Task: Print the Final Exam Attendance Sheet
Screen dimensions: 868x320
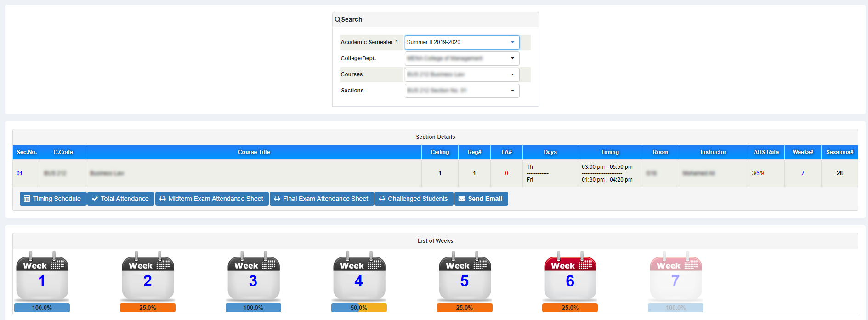Action: pos(322,199)
